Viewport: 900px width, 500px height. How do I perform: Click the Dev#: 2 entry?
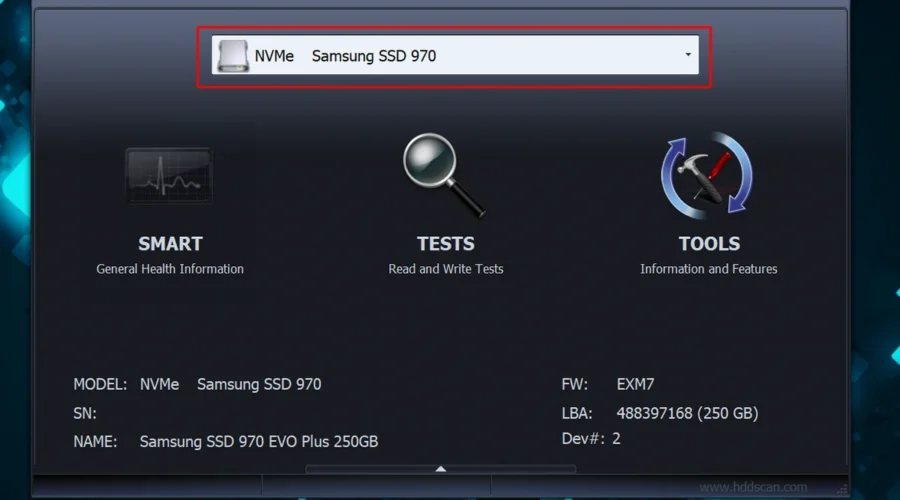coord(591,439)
